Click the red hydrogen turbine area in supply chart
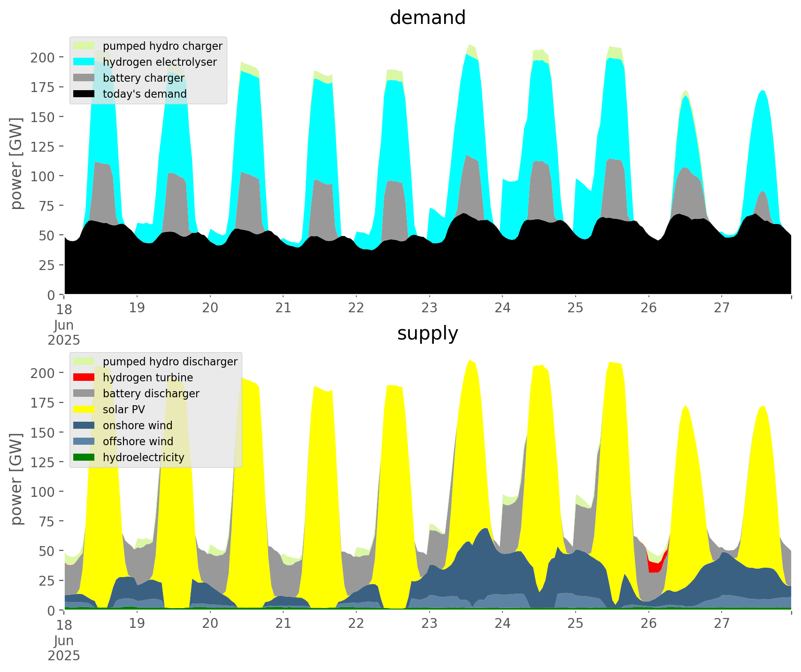Viewport: 801px width, 672px height. point(655,567)
